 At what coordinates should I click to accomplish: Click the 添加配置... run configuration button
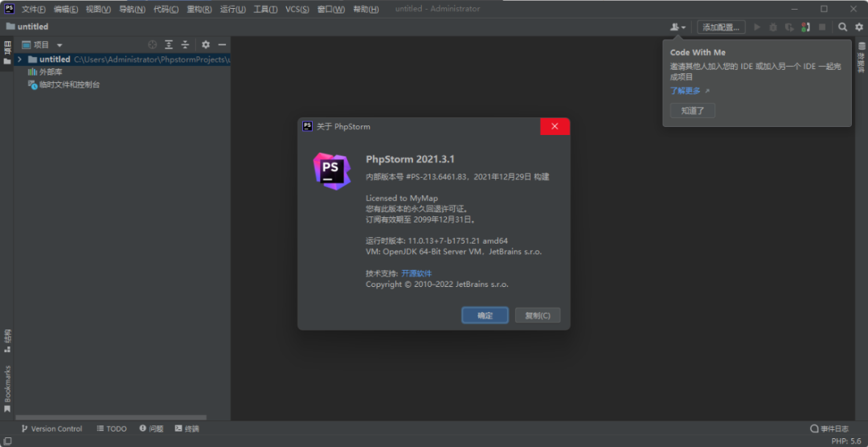pyautogui.click(x=721, y=27)
